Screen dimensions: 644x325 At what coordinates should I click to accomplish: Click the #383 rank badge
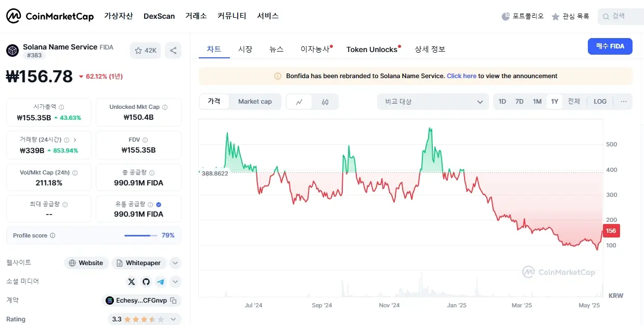tap(35, 55)
